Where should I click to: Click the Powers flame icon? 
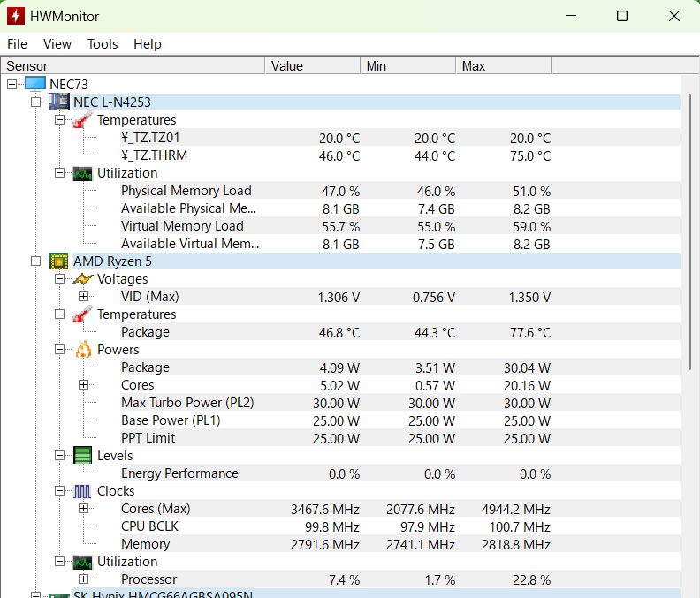point(82,350)
